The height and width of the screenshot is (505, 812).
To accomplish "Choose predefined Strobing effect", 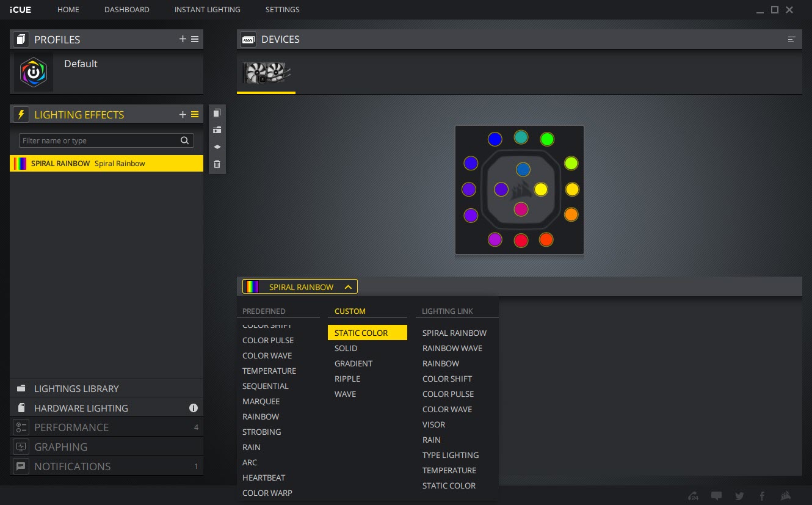I will pos(262,432).
